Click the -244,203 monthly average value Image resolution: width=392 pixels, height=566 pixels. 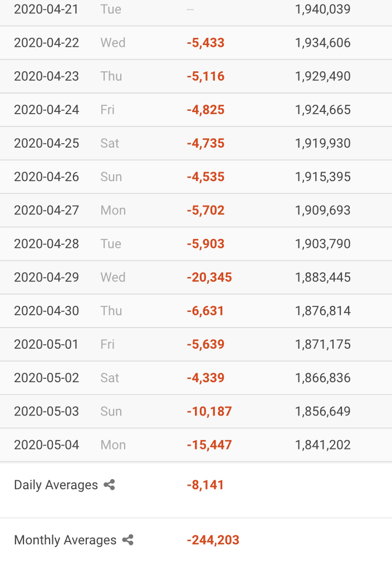pos(213,540)
